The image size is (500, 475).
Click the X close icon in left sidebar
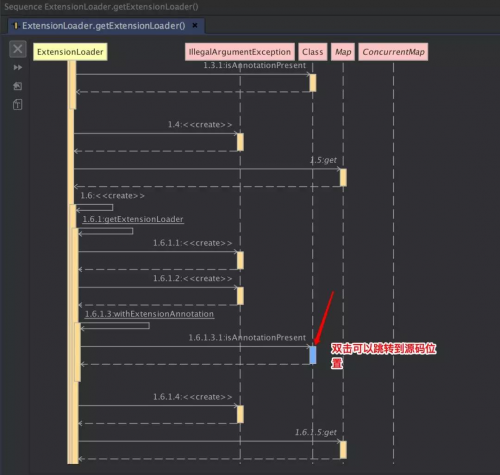pos(18,49)
